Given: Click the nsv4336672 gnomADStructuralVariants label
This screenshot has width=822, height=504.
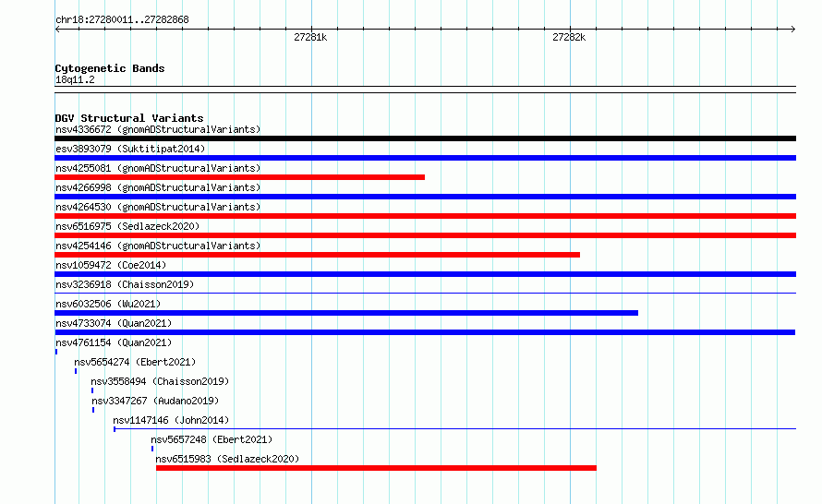Looking at the screenshot, I should click(158, 129).
